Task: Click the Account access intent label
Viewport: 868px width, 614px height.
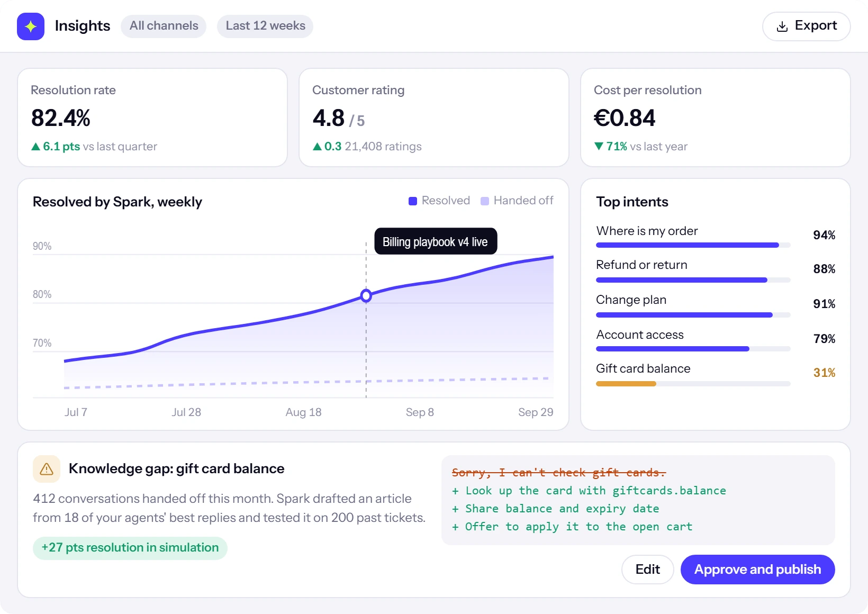Action: pos(640,335)
